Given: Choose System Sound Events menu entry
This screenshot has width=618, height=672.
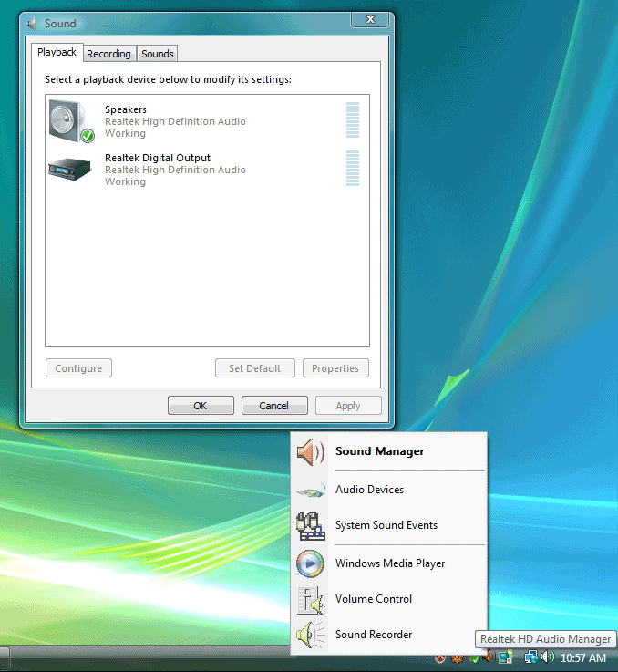Looking at the screenshot, I should (x=388, y=525).
